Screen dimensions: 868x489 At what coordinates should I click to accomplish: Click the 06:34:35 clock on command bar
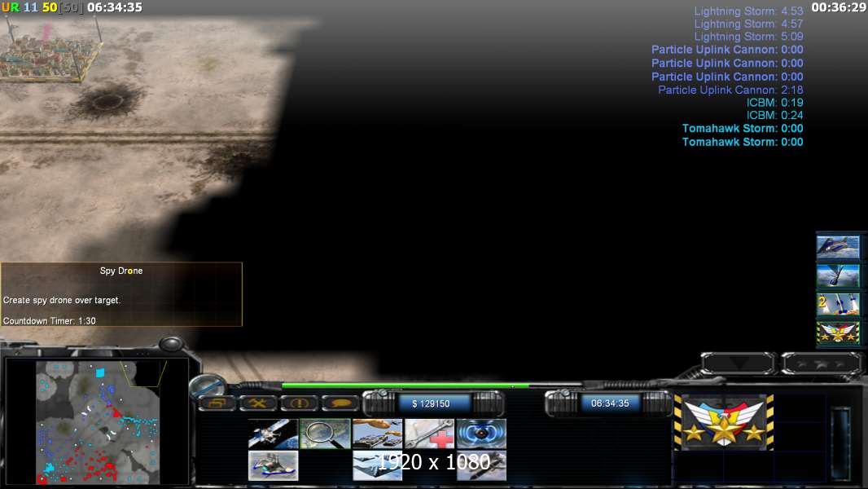(610, 403)
